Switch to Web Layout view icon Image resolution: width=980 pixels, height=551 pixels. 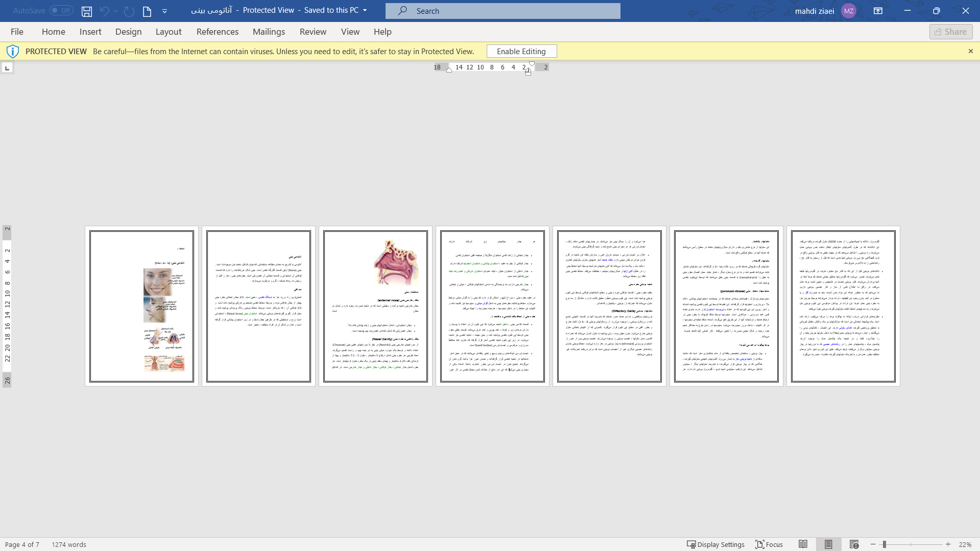click(854, 544)
